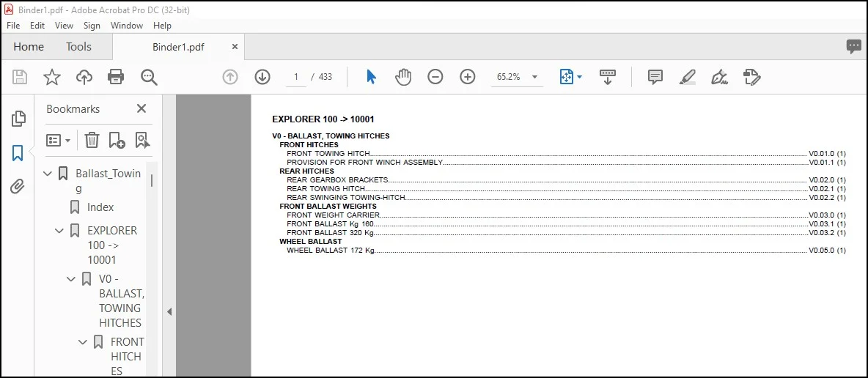
Task: Go to previous page arrow
Action: pyautogui.click(x=230, y=77)
